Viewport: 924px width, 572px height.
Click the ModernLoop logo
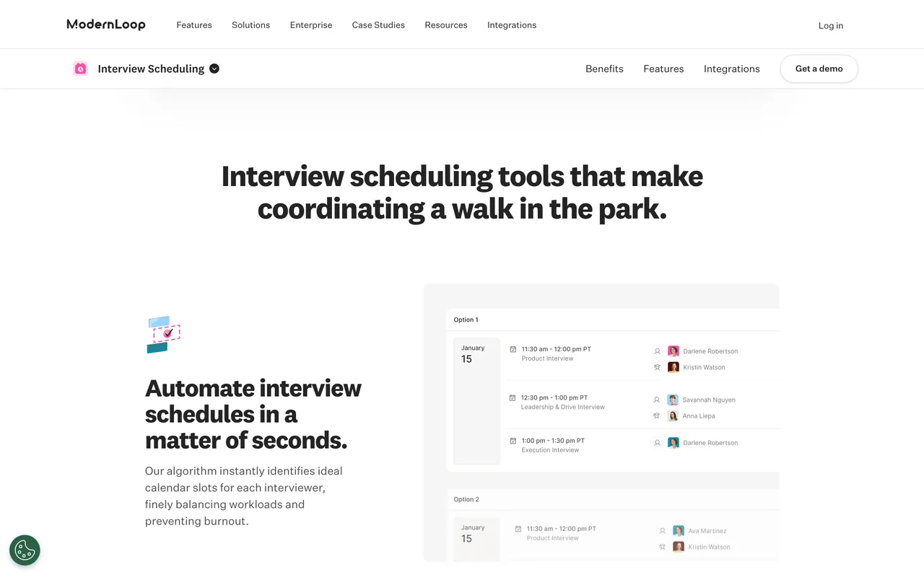pos(105,24)
